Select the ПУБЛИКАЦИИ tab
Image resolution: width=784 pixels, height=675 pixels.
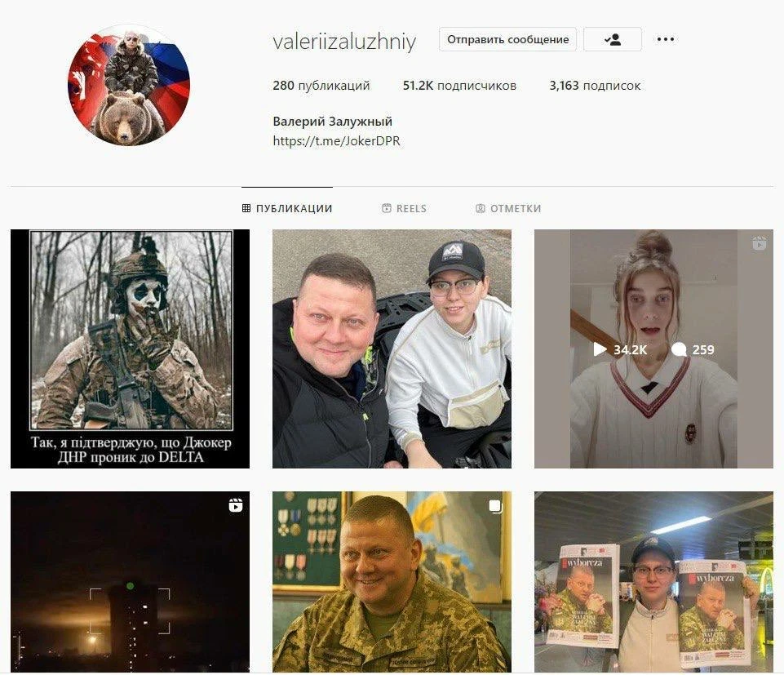pos(287,208)
